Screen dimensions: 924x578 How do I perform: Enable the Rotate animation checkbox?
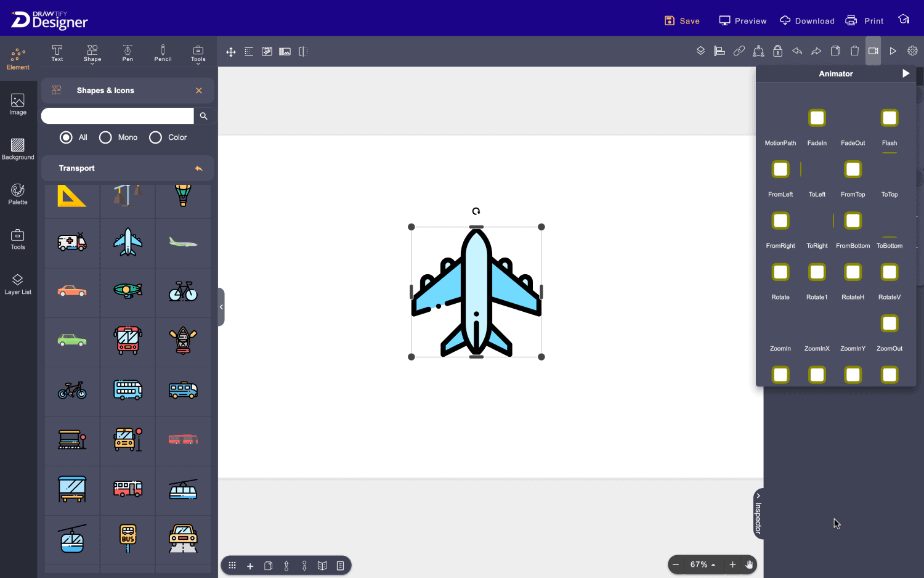tap(780, 272)
